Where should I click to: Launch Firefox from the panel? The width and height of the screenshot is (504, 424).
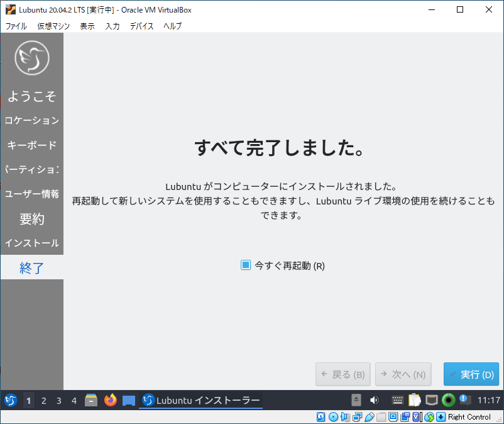click(110, 400)
